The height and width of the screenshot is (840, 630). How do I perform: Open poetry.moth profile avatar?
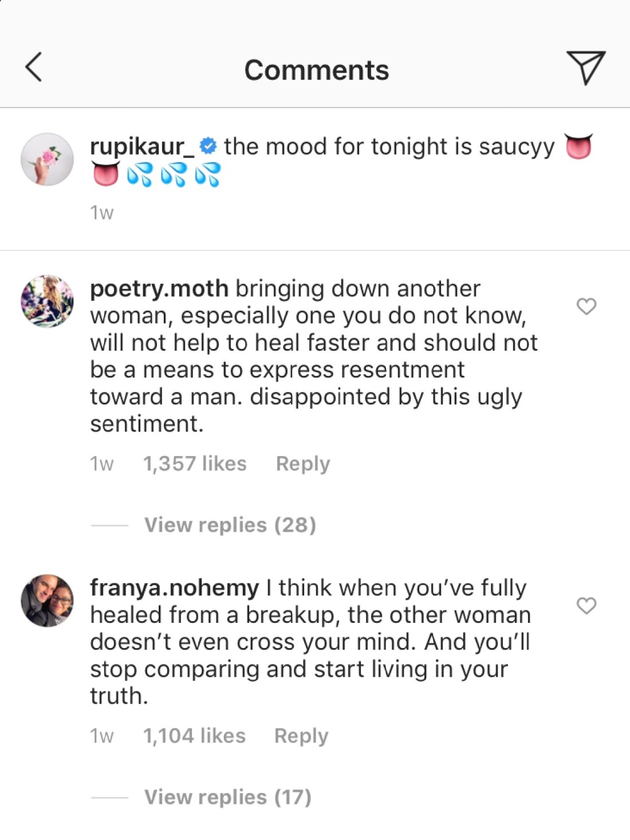click(47, 301)
